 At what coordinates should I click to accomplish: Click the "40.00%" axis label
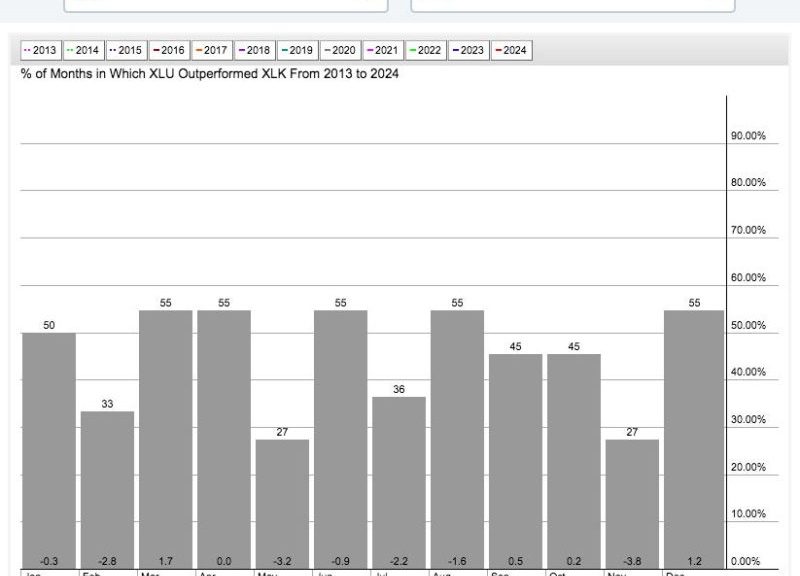748,372
